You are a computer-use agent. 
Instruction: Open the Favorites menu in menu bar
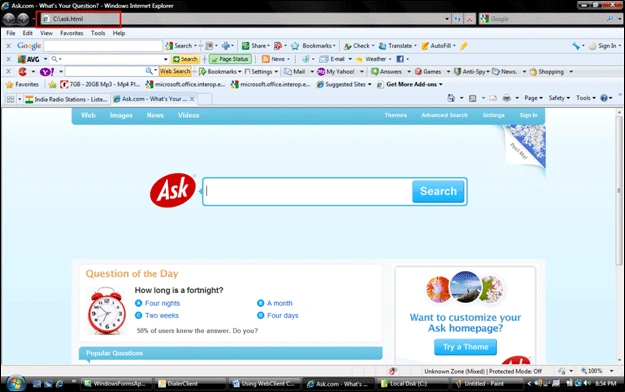tap(72, 33)
